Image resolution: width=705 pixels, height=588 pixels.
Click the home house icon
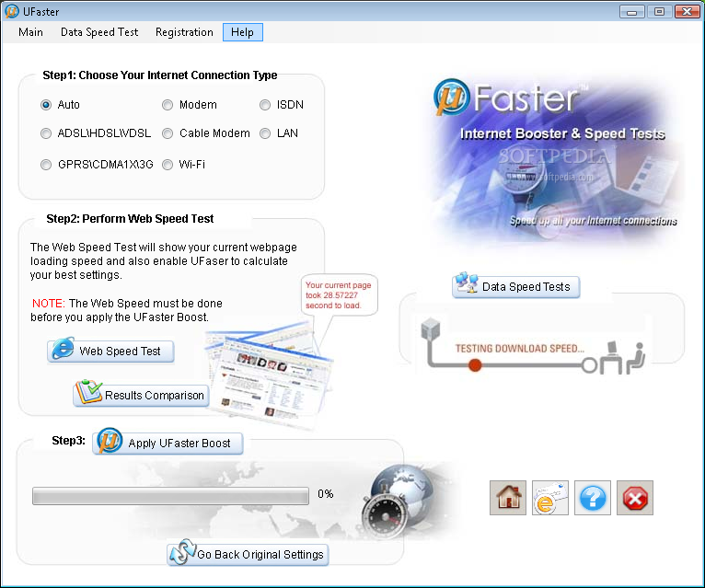pyautogui.click(x=508, y=498)
